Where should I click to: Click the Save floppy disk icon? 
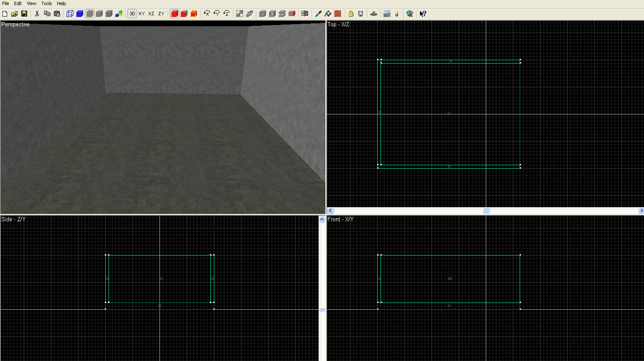(24, 14)
